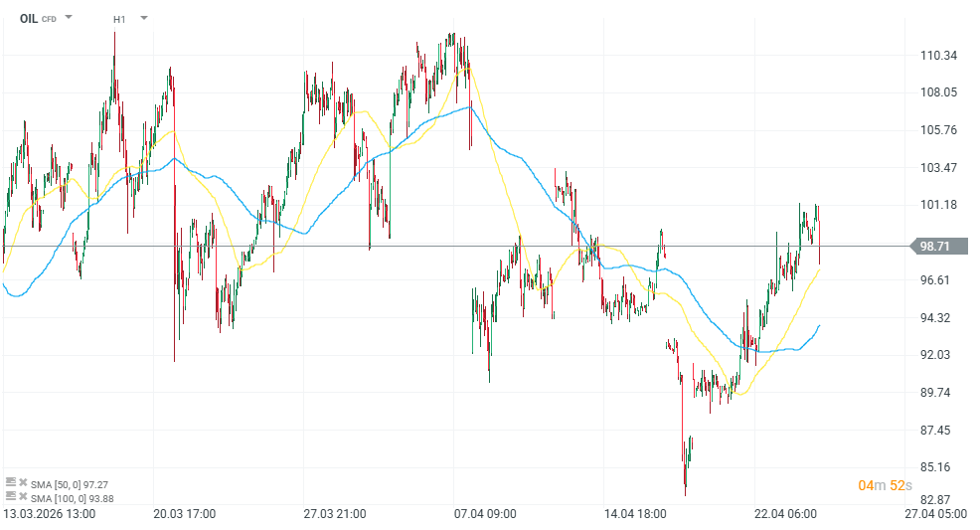Screen dimensions: 980x530
Task: Expand the OIL instrument dropdown arrow
Action: 69,18
